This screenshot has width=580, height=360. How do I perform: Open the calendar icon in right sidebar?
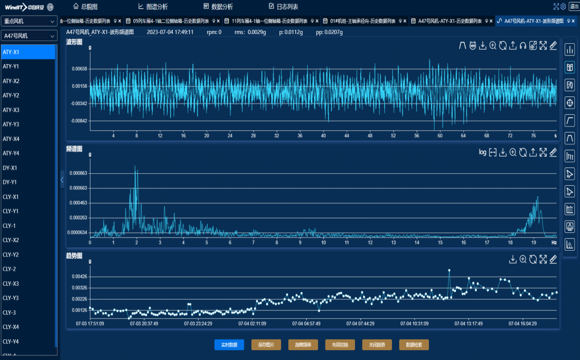570,209
